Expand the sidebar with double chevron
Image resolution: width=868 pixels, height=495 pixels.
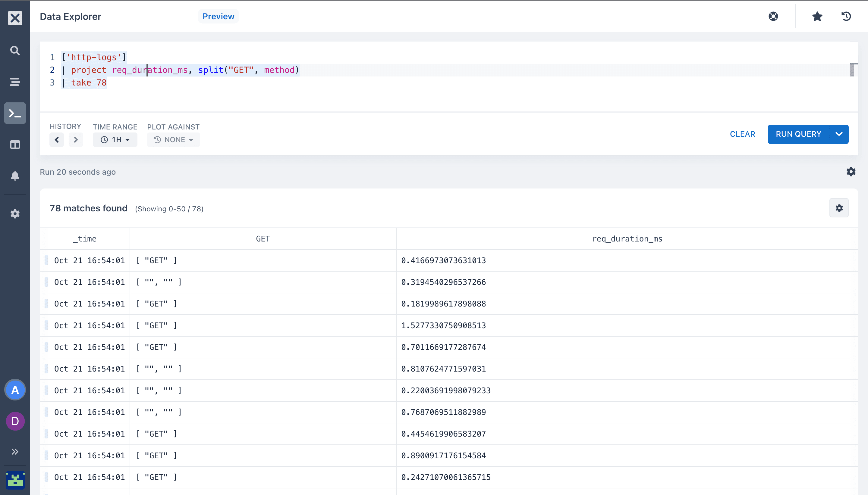tap(15, 451)
